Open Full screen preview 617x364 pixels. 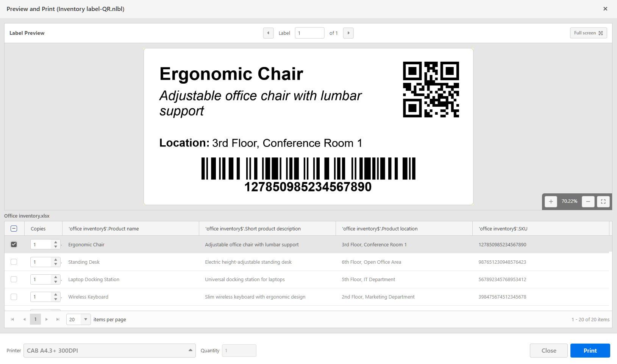coord(588,33)
